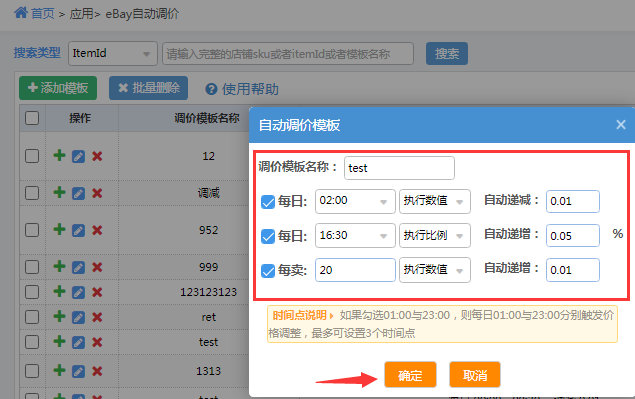Image resolution: width=635 pixels, height=399 pixels.
Task: Click red delete icon in row ret
Action: pos(97,317)
